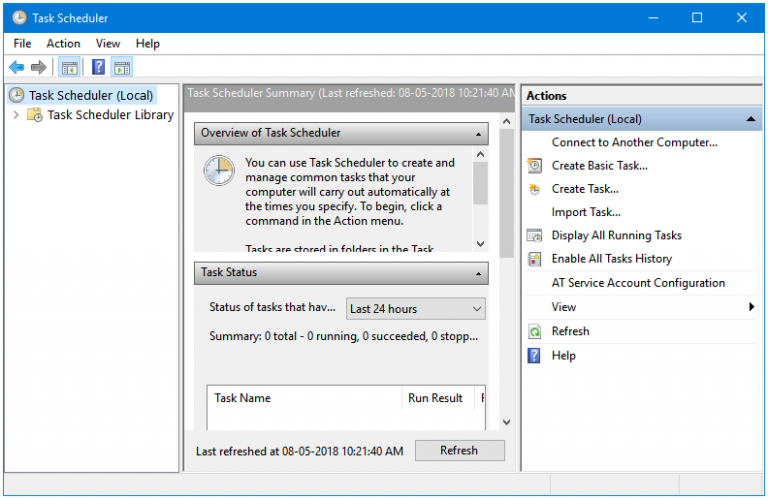
Task: Click the overview text scroll-down arrow
Action: coord(480,243)
